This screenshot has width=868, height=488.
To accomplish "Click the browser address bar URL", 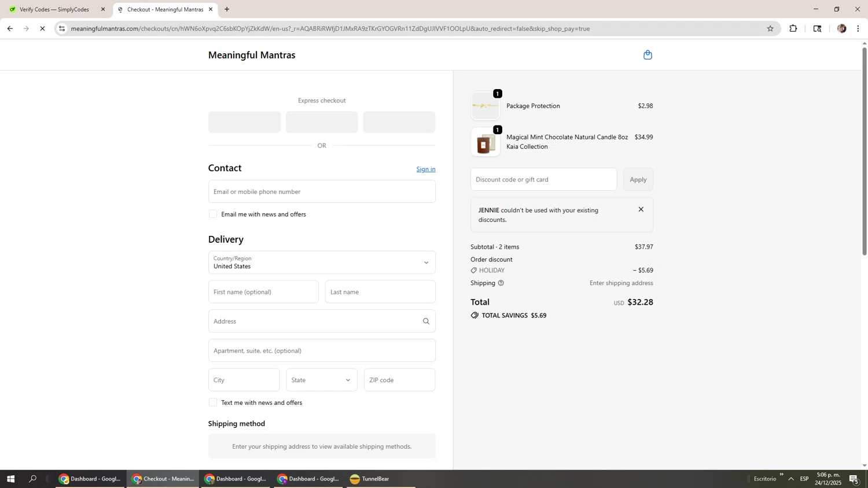I will click(x=330, y=28).
